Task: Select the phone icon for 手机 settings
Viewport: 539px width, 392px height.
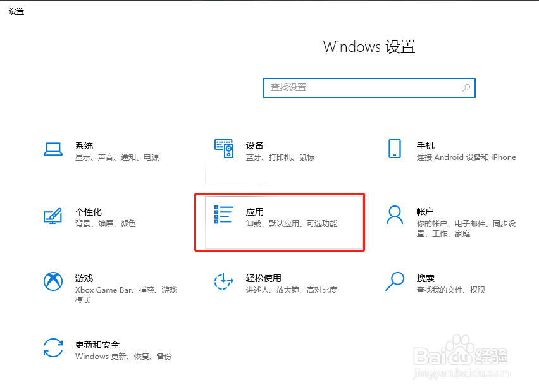Action: 394,150
